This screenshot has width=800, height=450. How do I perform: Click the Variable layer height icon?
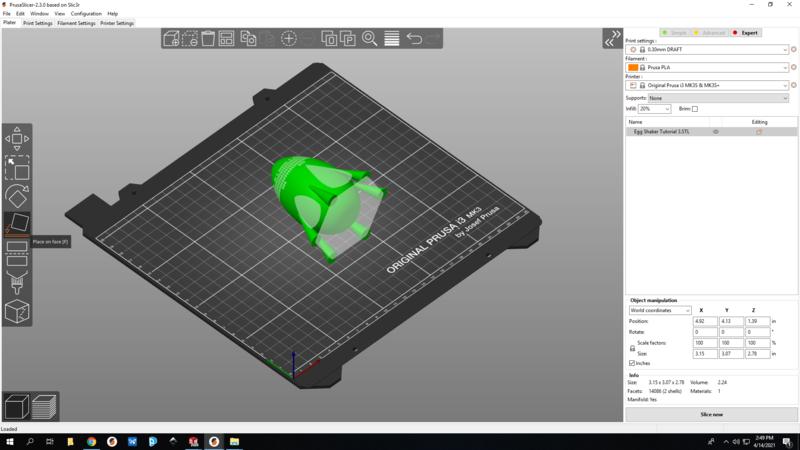coord(392,38)
